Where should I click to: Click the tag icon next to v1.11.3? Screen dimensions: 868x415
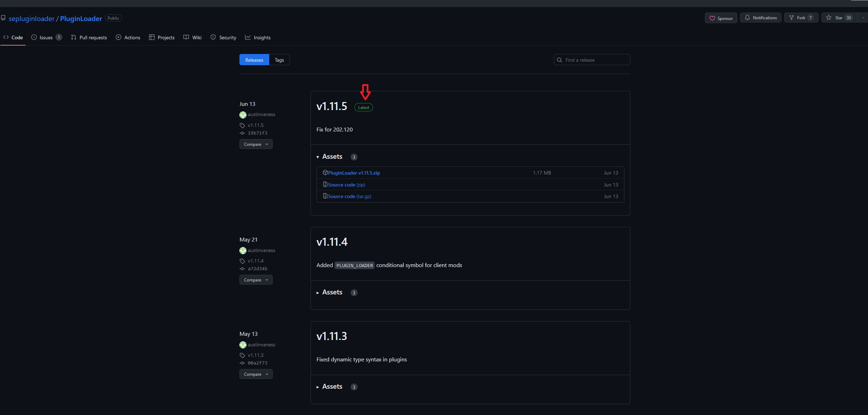pyautogui.click(x=242, y=355)
